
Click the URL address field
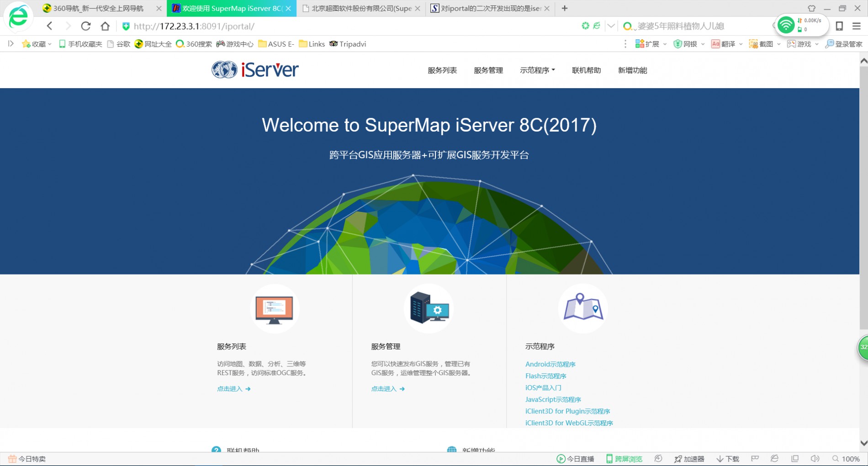pos(347,26)
